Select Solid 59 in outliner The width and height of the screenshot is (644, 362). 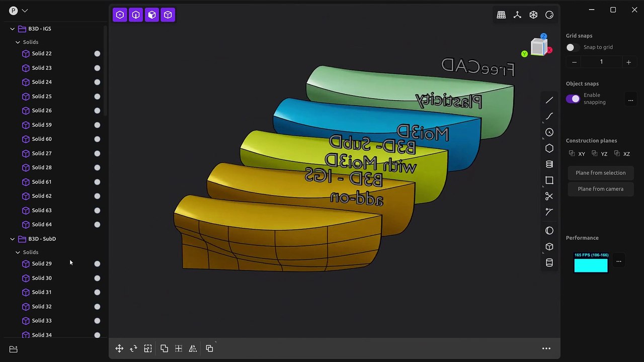tap(42, 125)
